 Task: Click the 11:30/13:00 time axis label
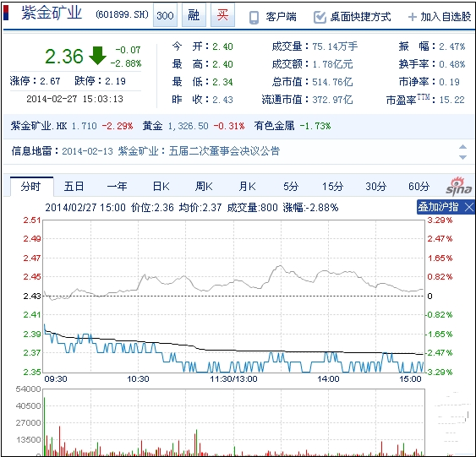[233, 378]
